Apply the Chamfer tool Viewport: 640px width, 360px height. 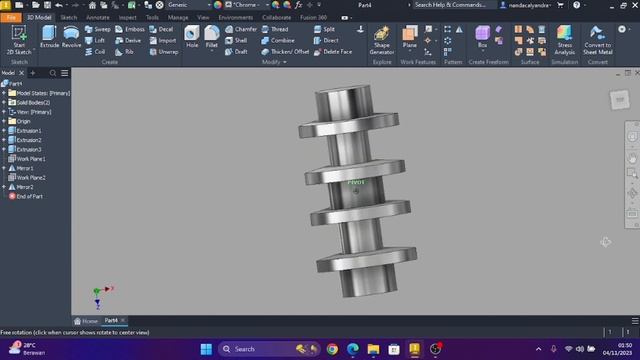click(241, 29)
